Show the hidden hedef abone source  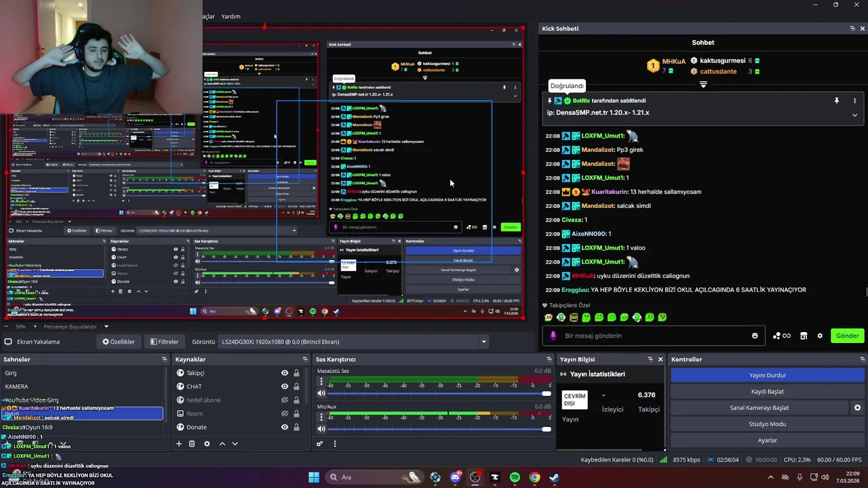(285, 400)
